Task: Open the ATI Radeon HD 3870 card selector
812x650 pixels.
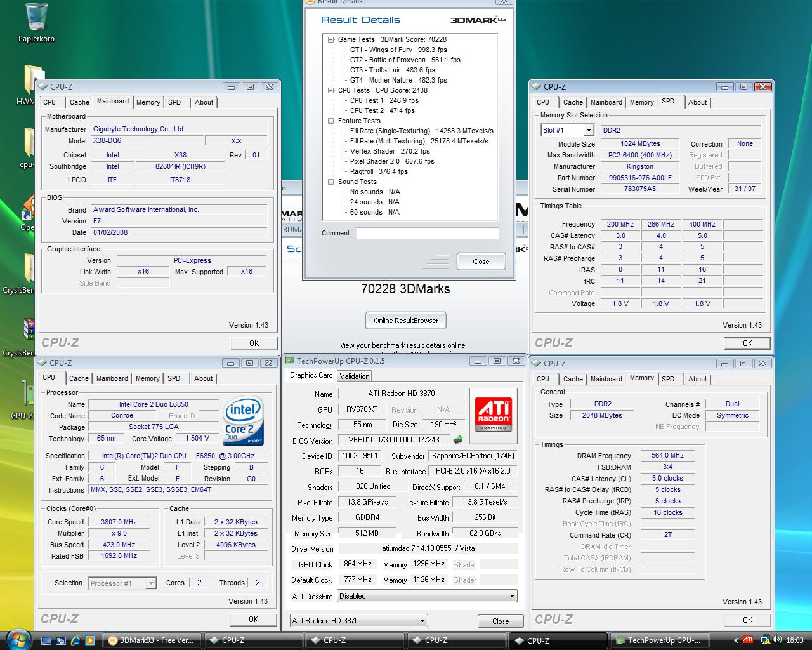Action: (358, 621)
